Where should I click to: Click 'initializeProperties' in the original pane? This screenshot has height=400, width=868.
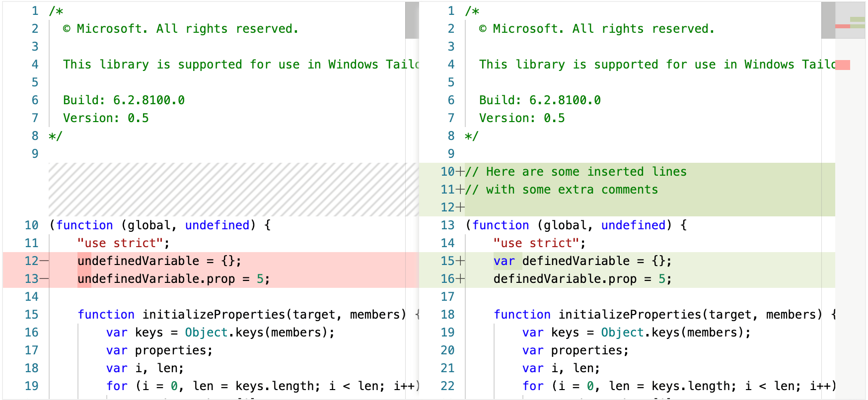point(214,315)
